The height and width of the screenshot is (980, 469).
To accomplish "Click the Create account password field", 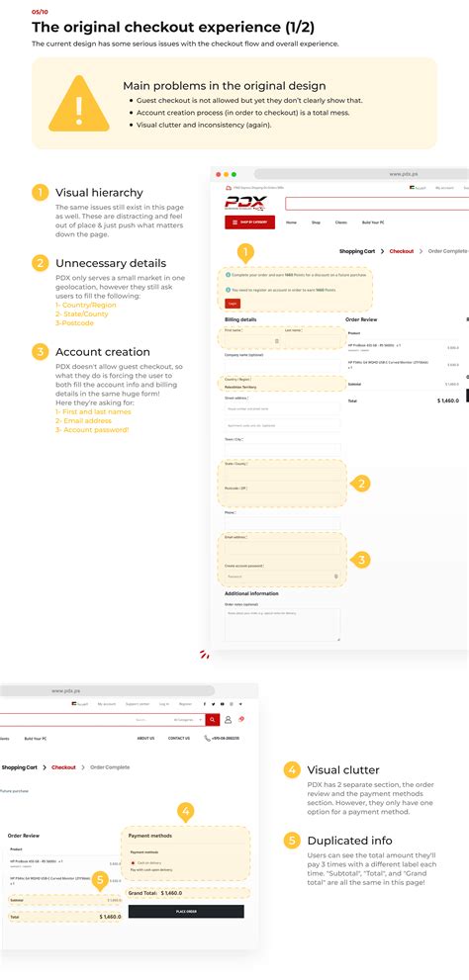I will [282, 577].
